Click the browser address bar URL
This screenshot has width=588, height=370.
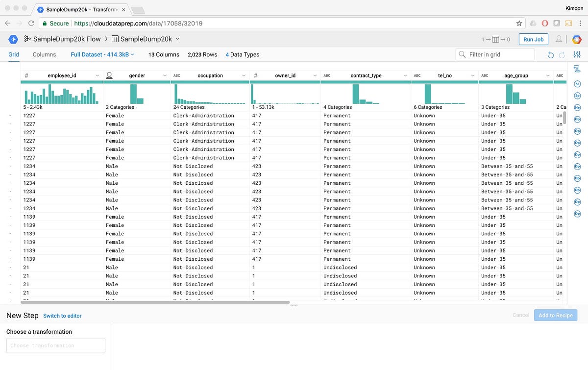point(138,23)
